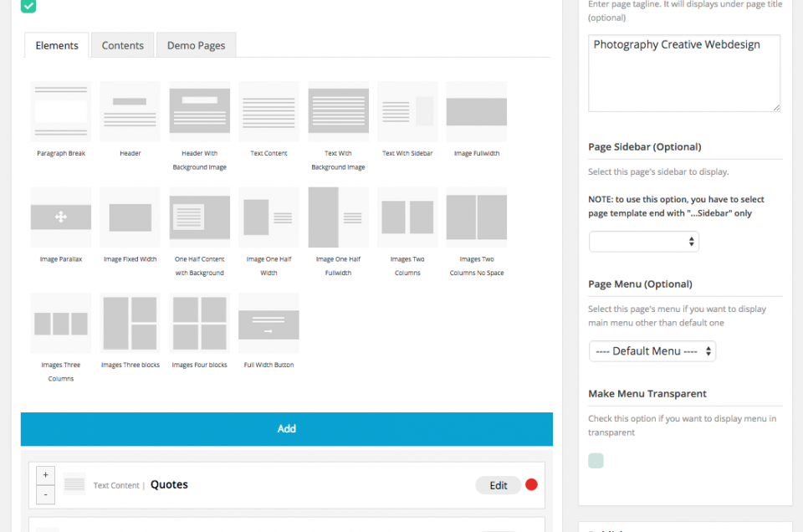Choose the Text With Sidebar element

click(407, 111)
